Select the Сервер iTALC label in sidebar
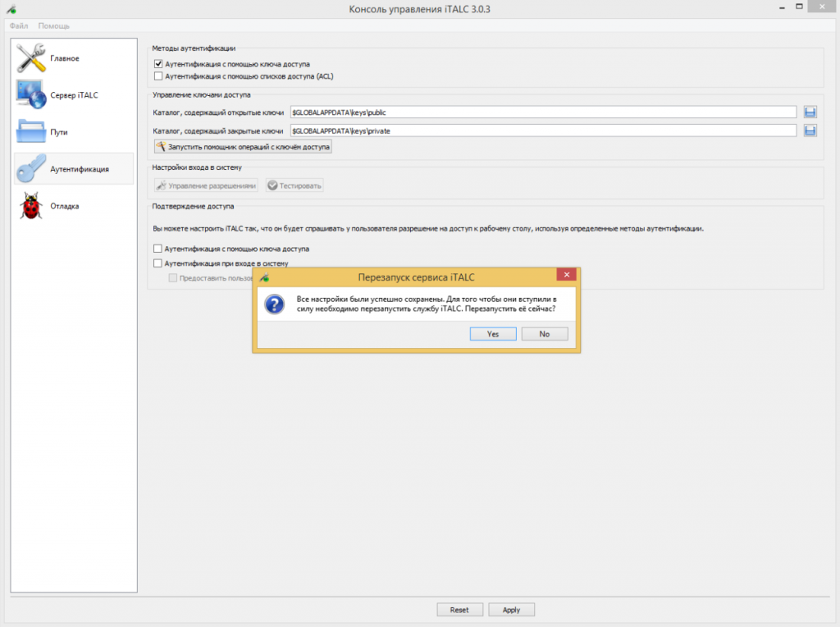Screen dimensions: 840x627 point(75,95)
